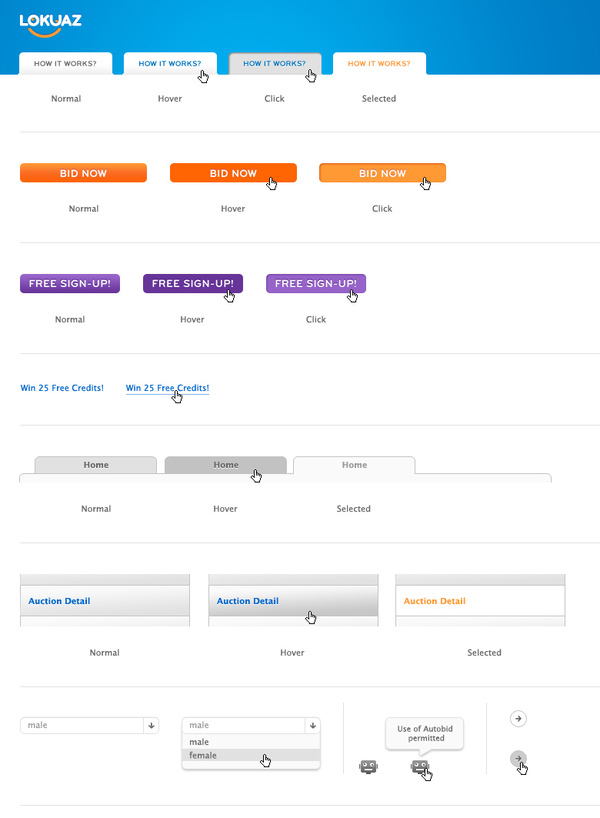The image size is (600, 818).
Task: Click the lighter orange Bid Now click-state button
Action: click(x=382, y=173)
